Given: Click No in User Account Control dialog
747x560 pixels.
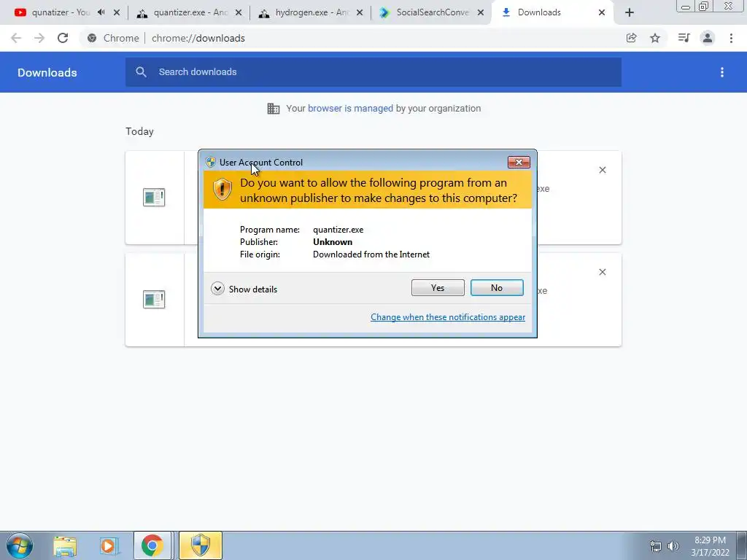Looking at the screenshot, I should 496,287.
